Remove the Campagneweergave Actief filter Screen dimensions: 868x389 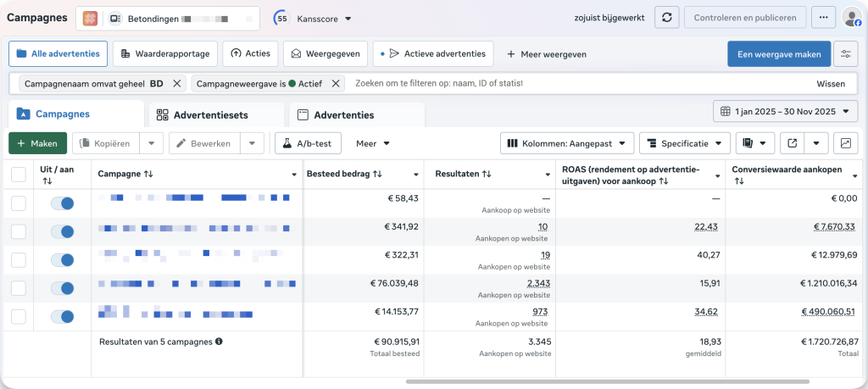(336, 83)
